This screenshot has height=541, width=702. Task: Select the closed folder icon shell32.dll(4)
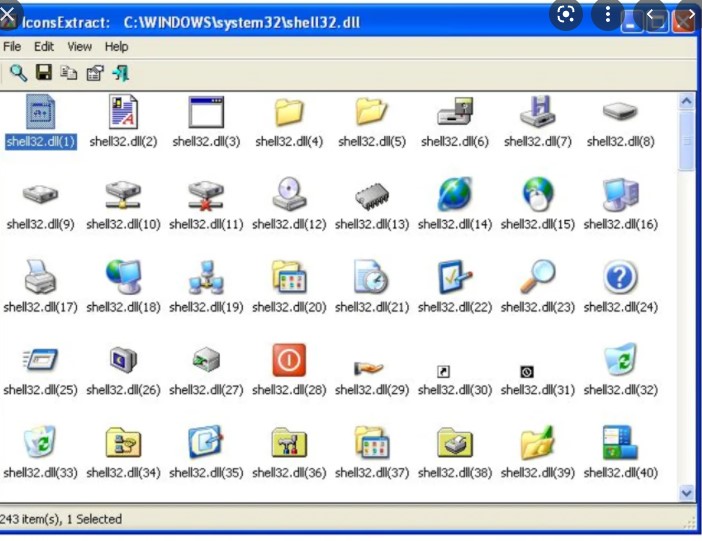289,112
